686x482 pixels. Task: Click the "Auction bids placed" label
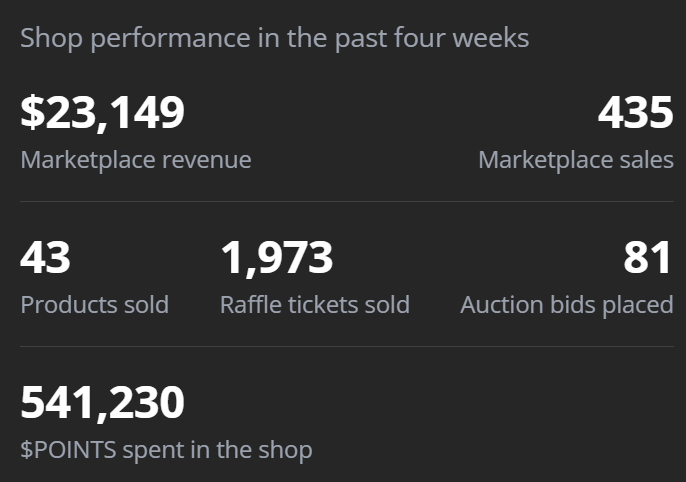coord(567,305)
